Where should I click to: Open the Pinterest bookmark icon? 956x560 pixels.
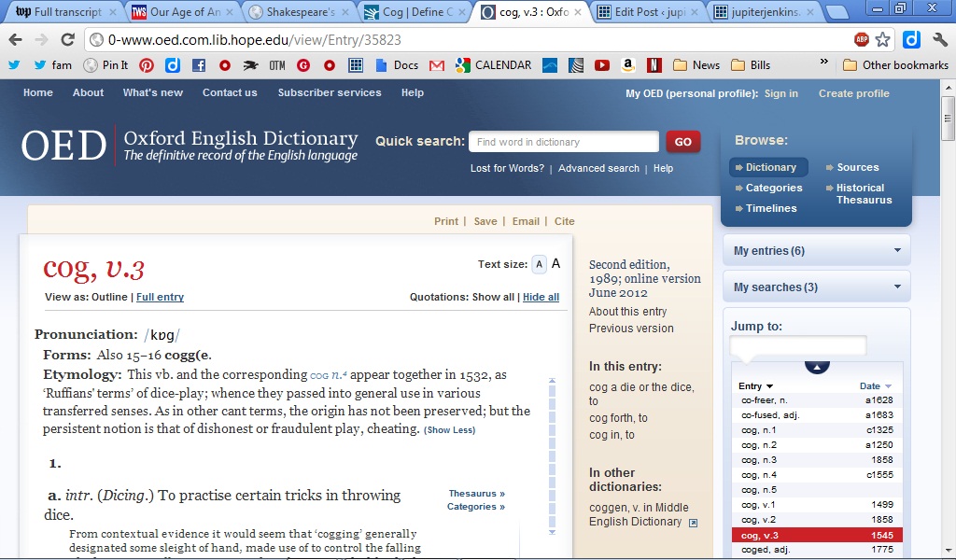coord(147,65)
